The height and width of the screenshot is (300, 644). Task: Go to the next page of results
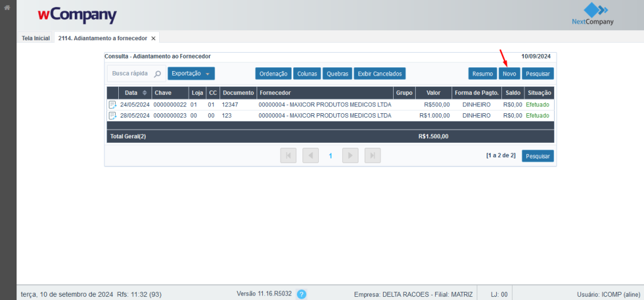point(350,155)
